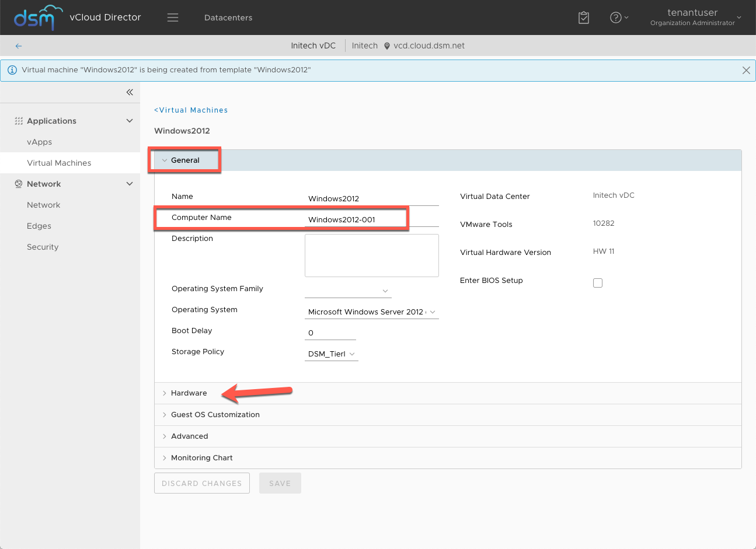Open the Operating System Family dropdown
Viewport: 756px width, 549px height.
point(348,291)
